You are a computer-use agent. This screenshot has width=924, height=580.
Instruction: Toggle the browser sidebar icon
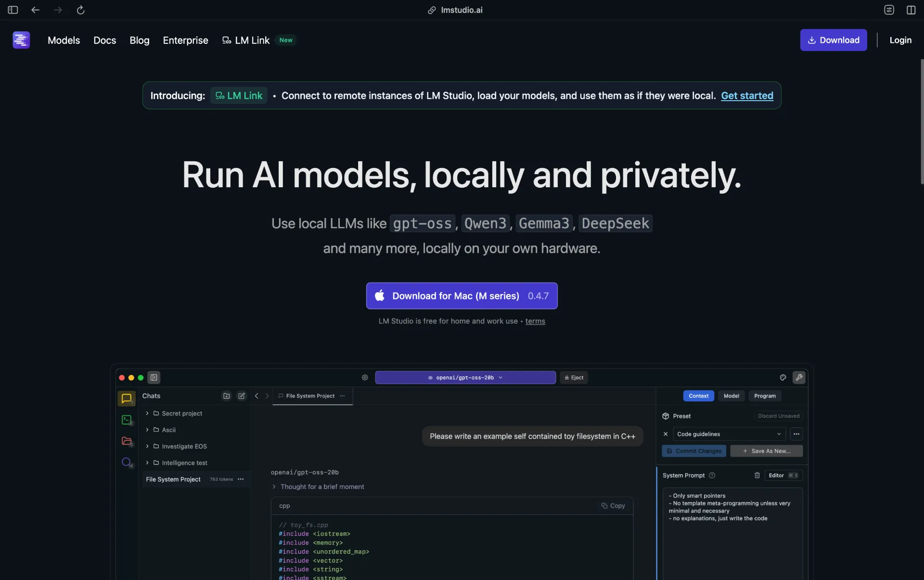point(13,10)
